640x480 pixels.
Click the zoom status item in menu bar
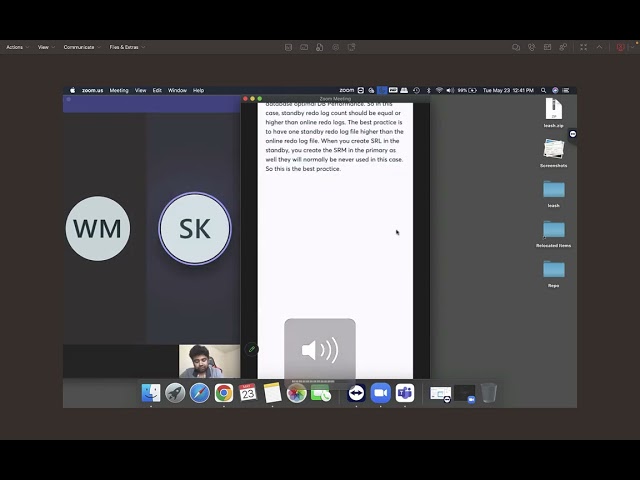pos(347,90)
